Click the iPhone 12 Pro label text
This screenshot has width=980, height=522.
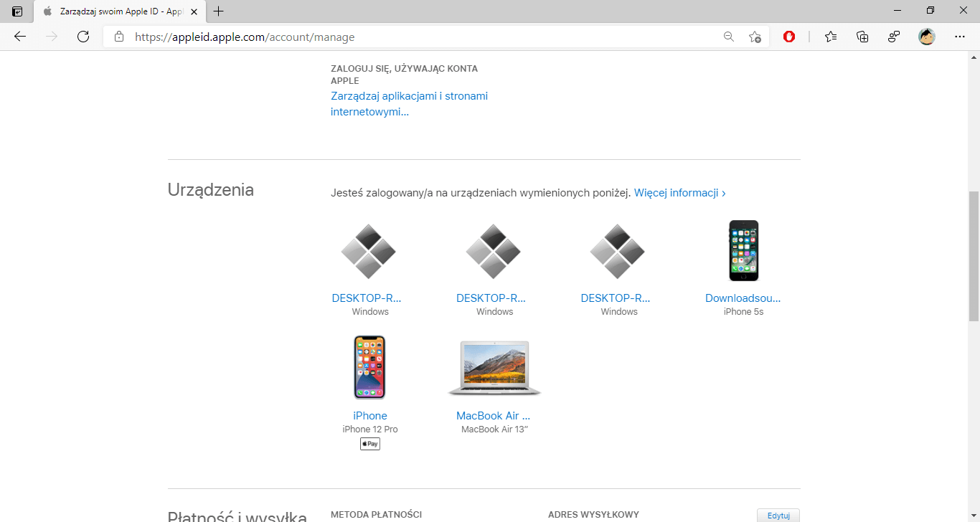coord(370,430)
